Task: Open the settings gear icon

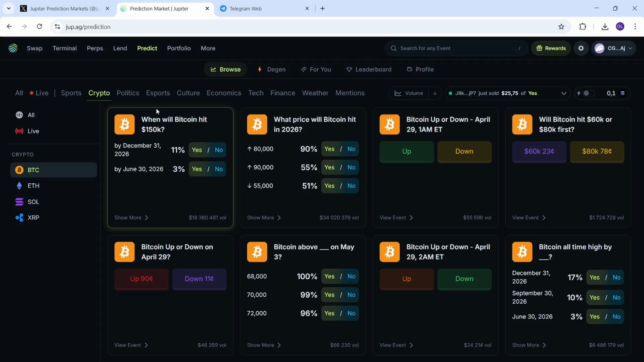Action: pos(581,48)
